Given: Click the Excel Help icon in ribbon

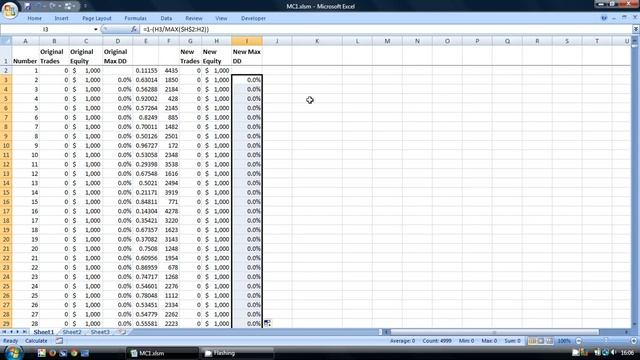Looking at the screenshot, I should (x=604, y=18).
